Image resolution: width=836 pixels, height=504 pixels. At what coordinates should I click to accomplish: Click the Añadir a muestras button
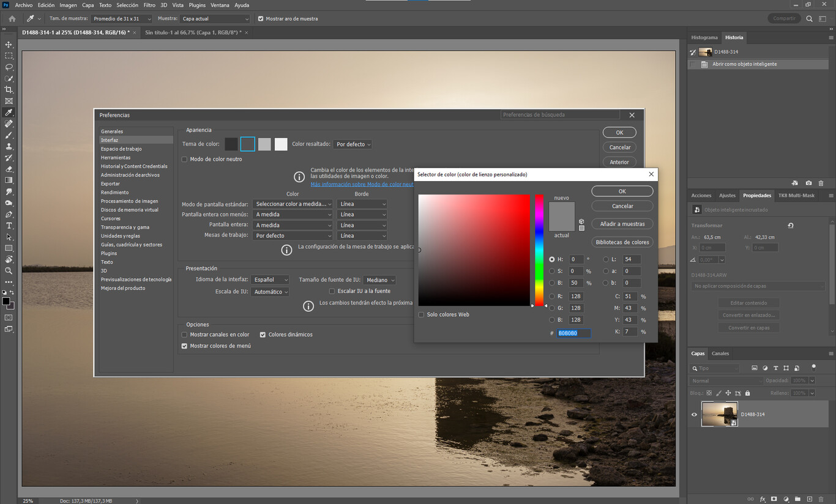point(622,223)
